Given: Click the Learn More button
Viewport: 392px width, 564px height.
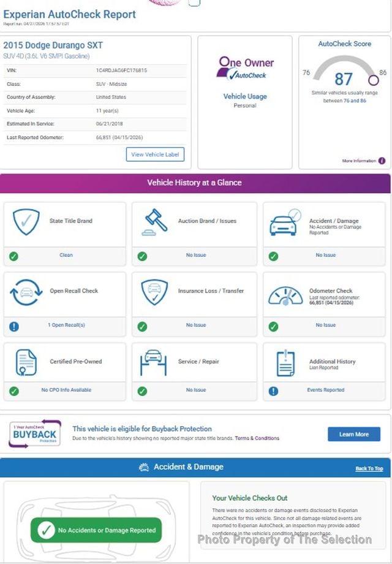Looking at the screenshot, I should point(354,434).
